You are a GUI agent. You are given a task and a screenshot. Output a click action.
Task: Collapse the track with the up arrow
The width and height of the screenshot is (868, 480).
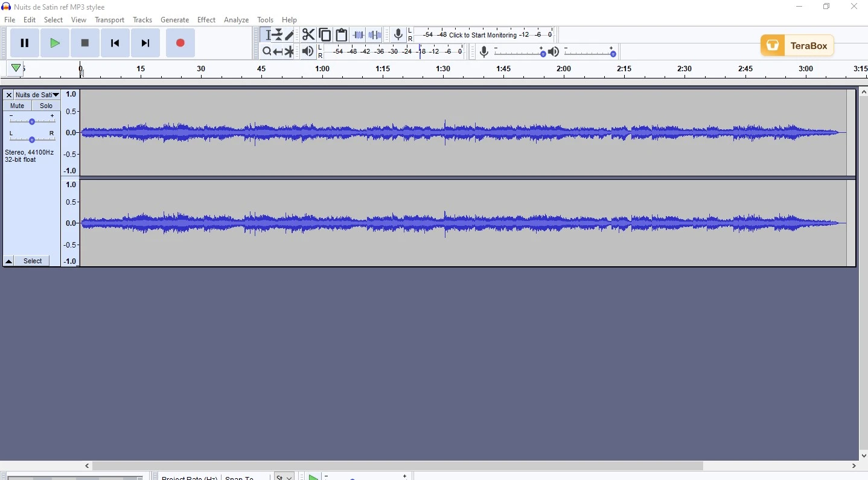pos(9,261)
